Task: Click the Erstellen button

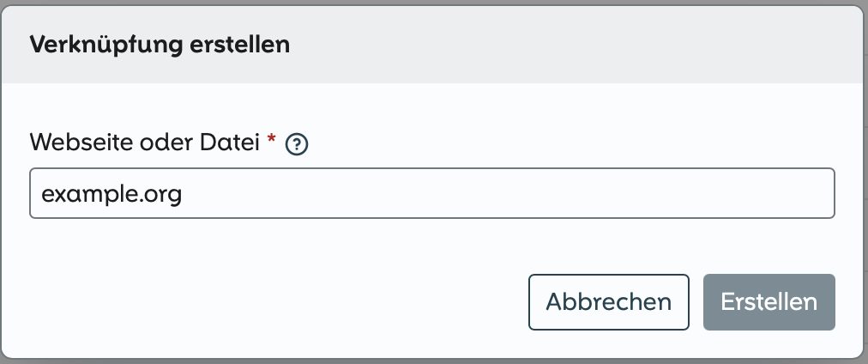Action: (769, 302)
